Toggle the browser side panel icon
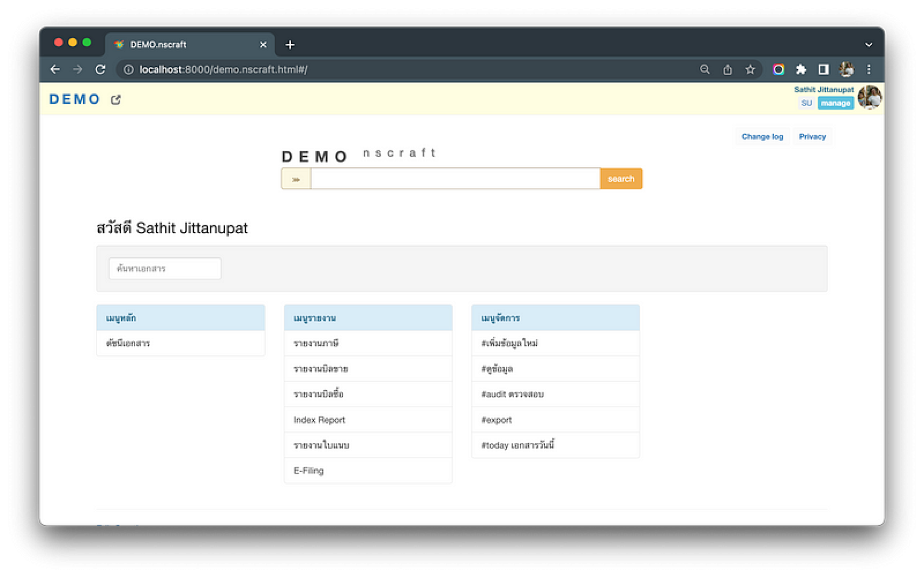The image size is (924, 578). point(823,69)
